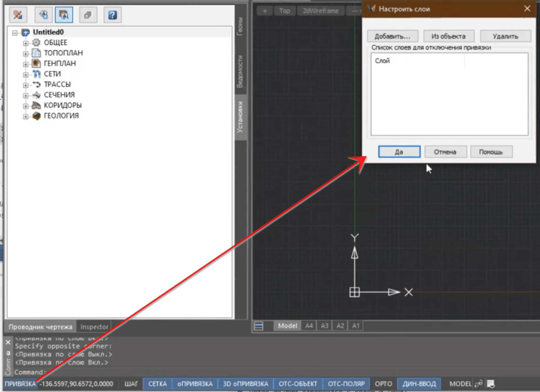Confirm dialog with Да button
Screen dimensions: 540x392
click(x=399, y=152)
